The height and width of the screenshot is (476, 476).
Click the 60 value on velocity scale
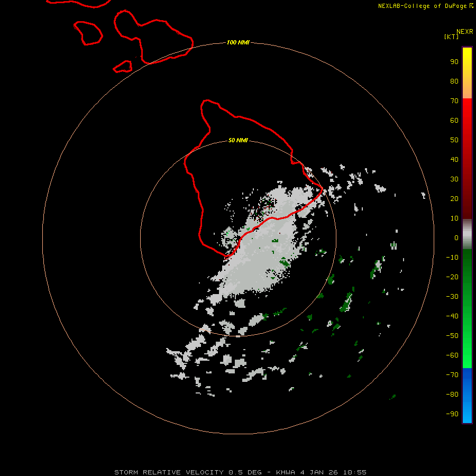(454, 120)
